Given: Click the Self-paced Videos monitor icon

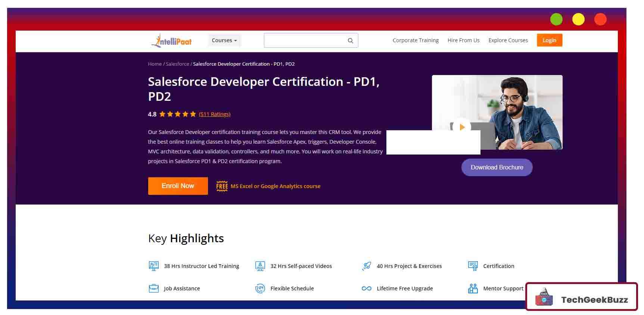Looking at the screenshot, I should (x=260, y=266).
